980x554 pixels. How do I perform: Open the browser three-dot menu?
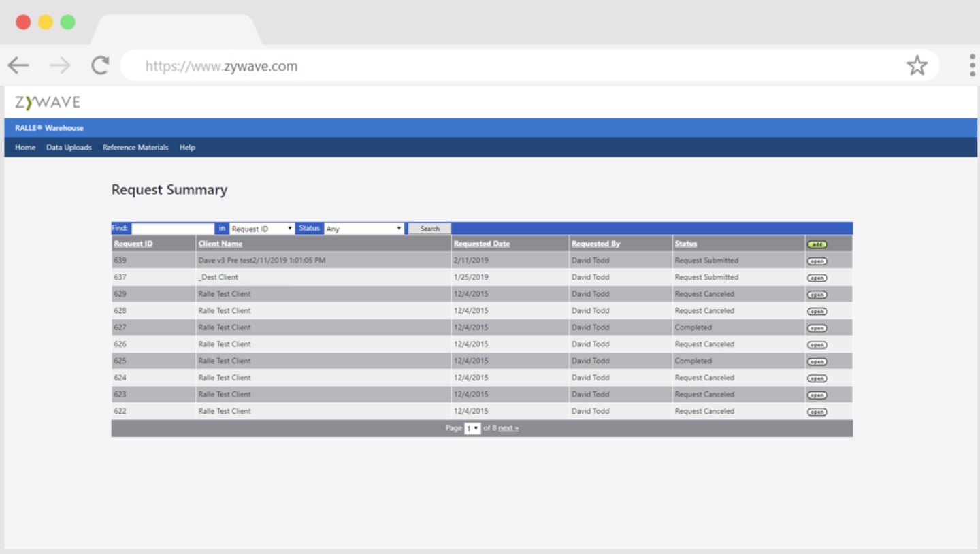click(972, 65)
